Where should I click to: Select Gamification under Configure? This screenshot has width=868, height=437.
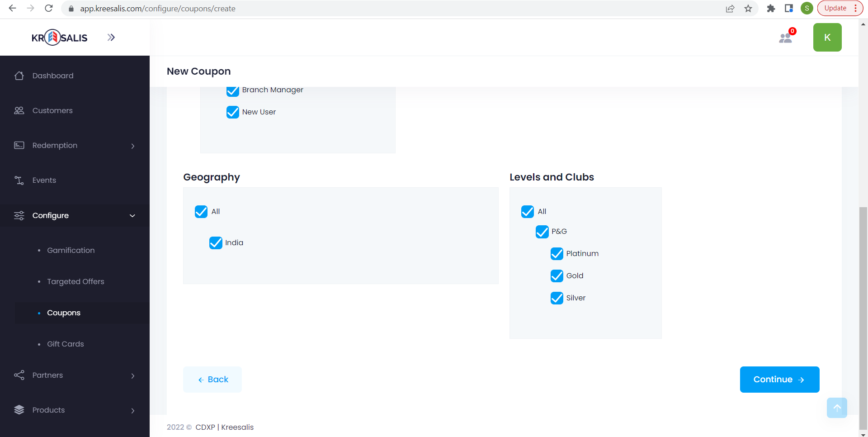point(71,250)
